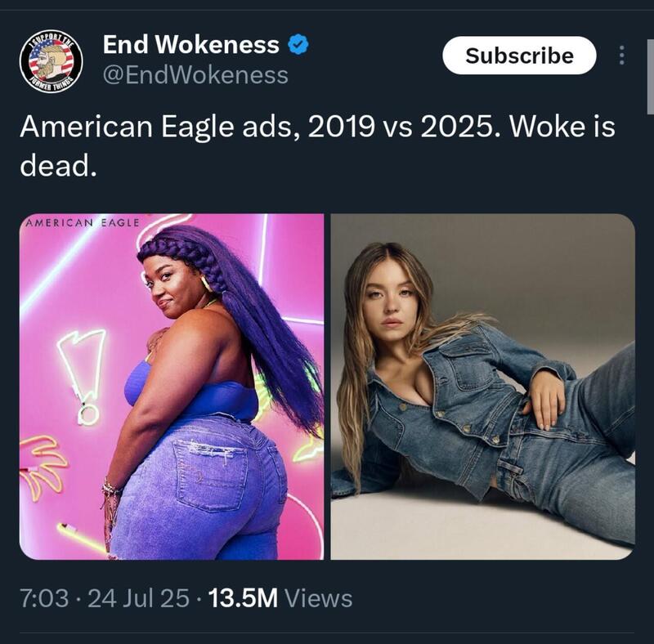Click the blue verified checkmark badge
This screenshot has width=654, height=644.
pos(298,45)
